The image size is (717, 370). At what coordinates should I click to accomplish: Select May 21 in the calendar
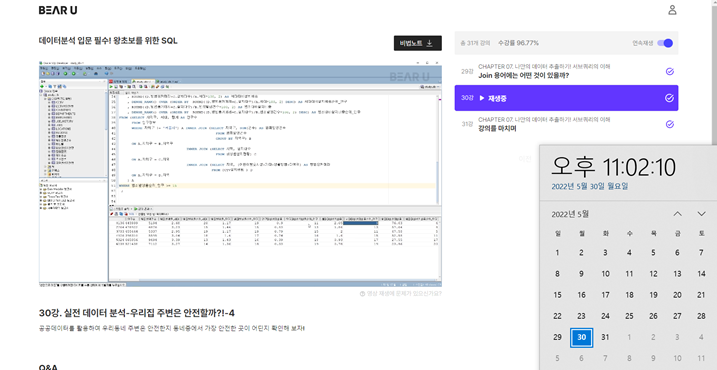(701, 295)
